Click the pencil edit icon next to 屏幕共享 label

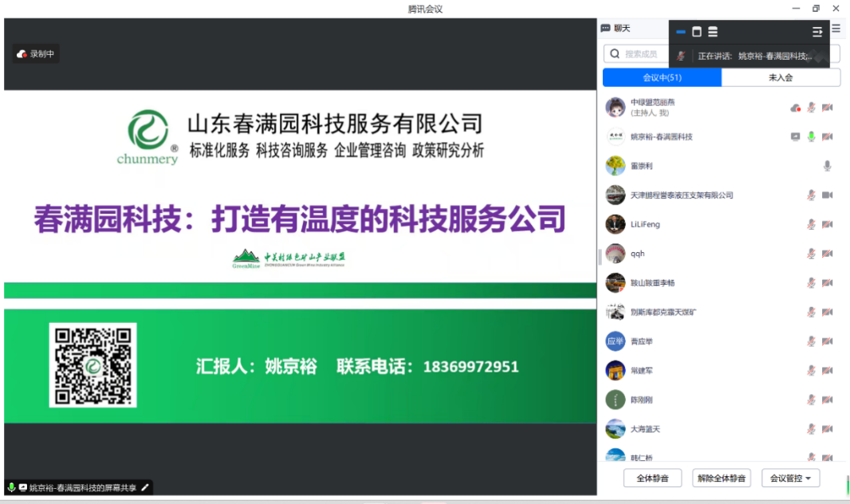click(145, 488)
